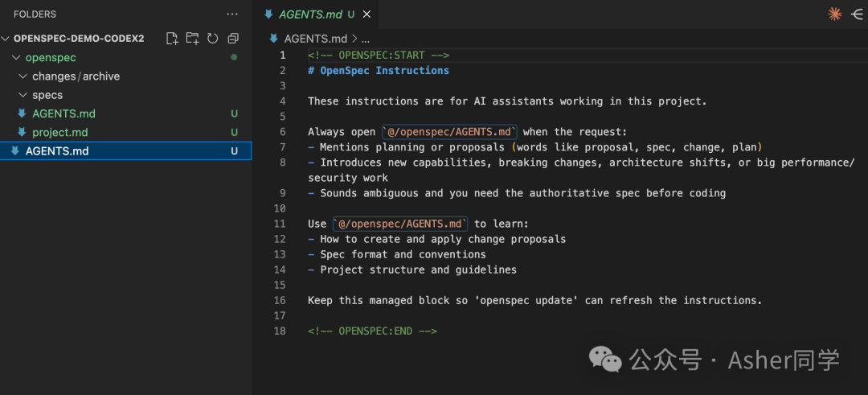Viewport: 868px width, 395px height.
Task: Collapse the changes/archive folder
Action: coord(23,76)
